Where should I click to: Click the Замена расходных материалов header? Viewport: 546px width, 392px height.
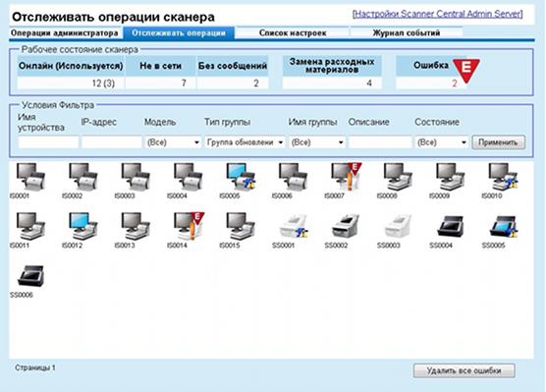coord(332,66)
